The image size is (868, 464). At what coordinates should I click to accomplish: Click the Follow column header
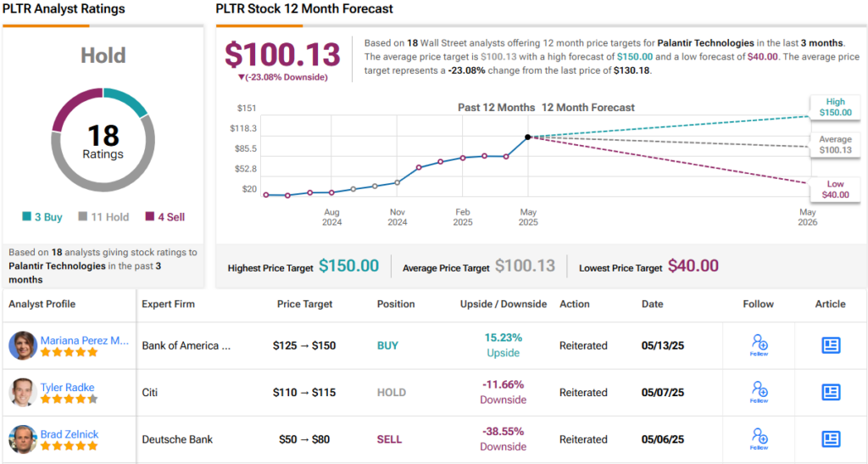759,304
